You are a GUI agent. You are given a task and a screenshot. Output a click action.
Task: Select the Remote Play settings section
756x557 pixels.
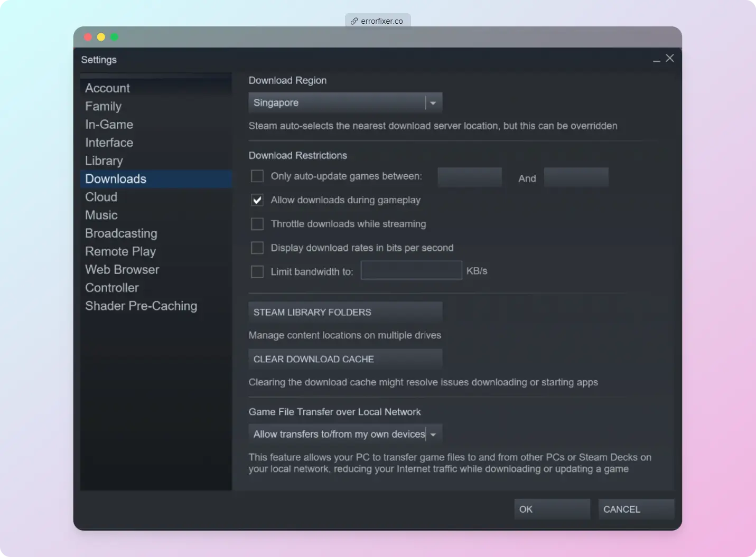[x=120, y=251]
